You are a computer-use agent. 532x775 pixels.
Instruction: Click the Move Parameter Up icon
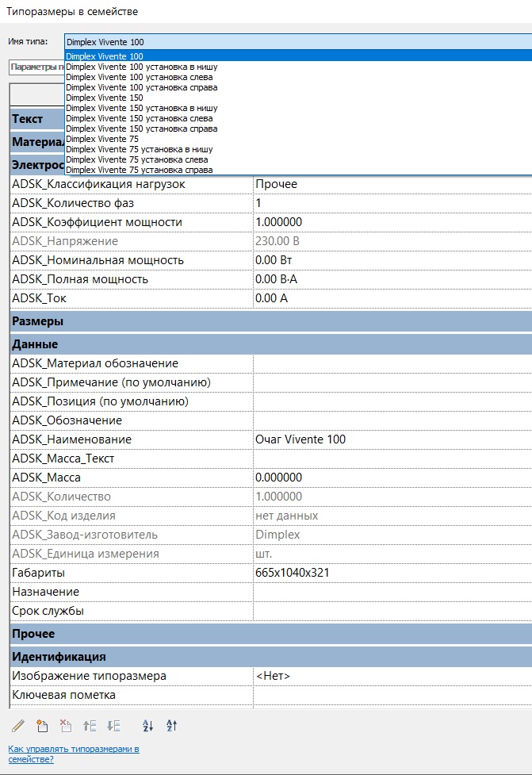pyautogui.click(x=90, y=726)
